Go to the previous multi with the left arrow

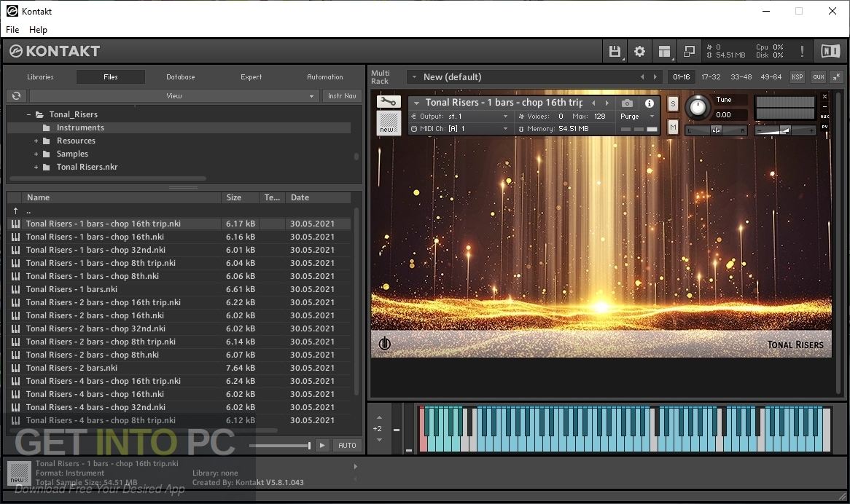642,77
